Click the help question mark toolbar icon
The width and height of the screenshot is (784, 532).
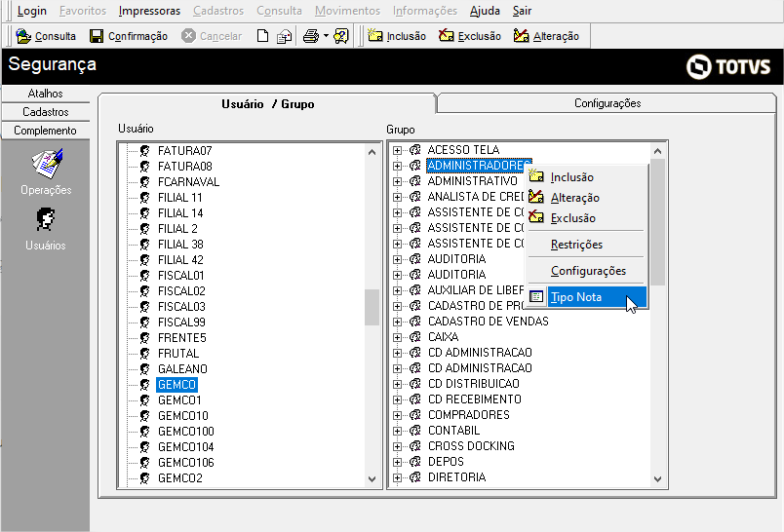point(341,36)
